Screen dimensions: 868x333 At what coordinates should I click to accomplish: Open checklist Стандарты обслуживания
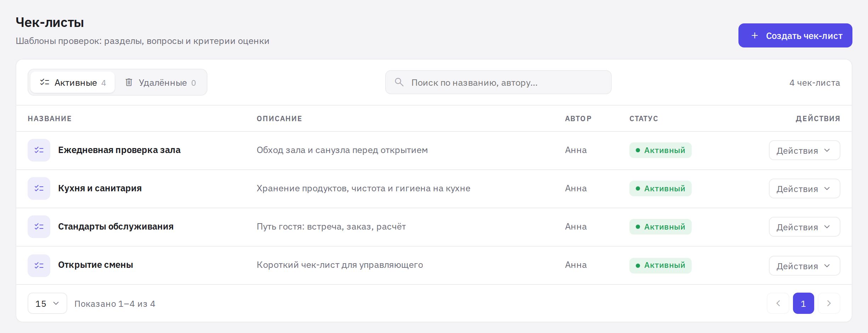coord(116,227)
